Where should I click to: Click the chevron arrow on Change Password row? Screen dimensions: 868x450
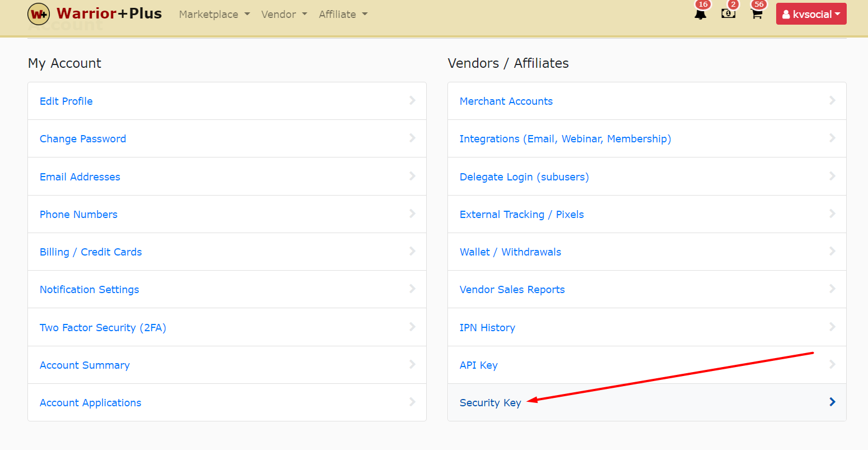coord(412,138)
